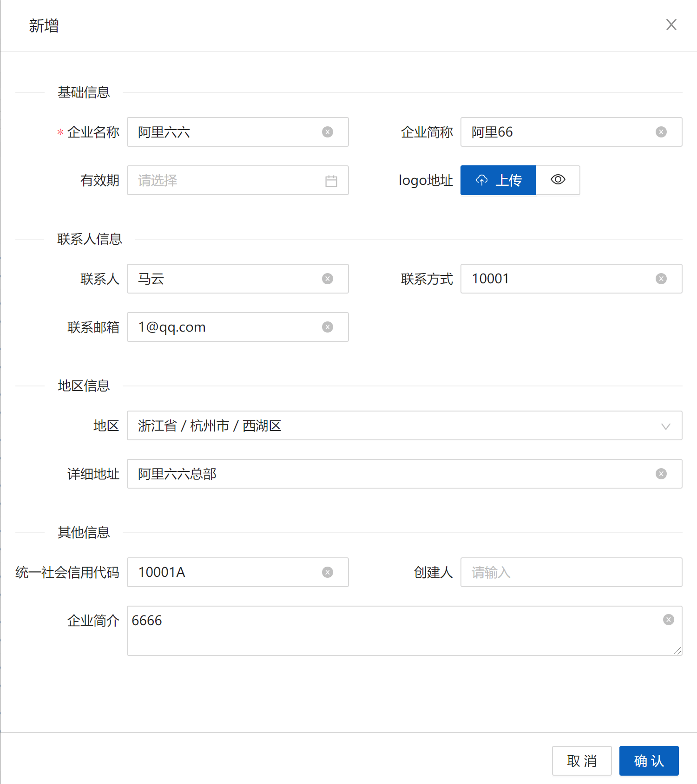Clear the 统一社会信用代码 field via clear icon
The height and width of the screenshot is (784, 697).
(x=328, y=572)
